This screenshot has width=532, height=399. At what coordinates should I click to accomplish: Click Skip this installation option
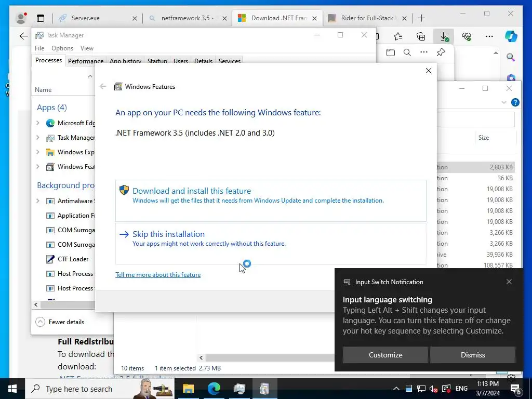click(271, 244)
